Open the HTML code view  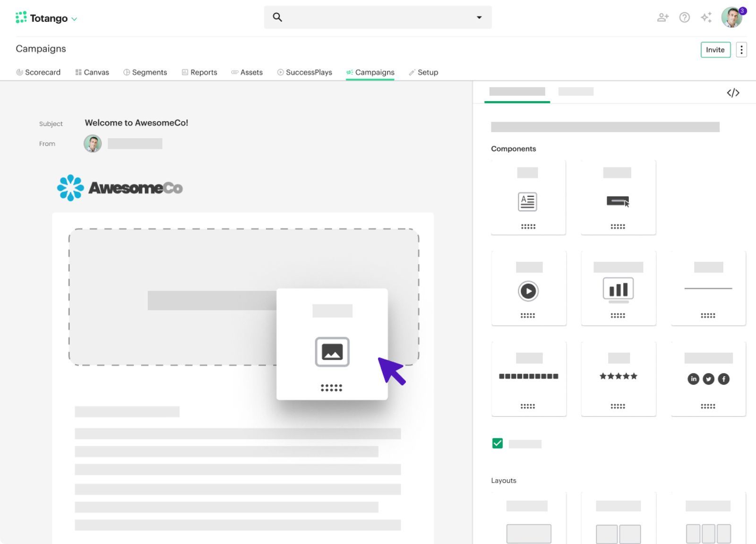tap(733, 93)
